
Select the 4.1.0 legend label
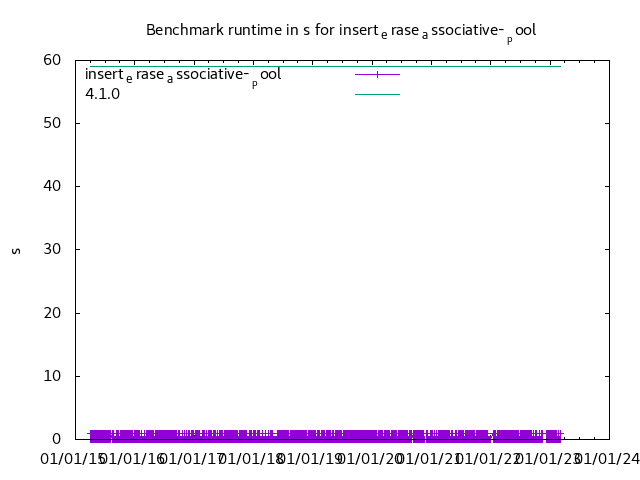point(102,94)
